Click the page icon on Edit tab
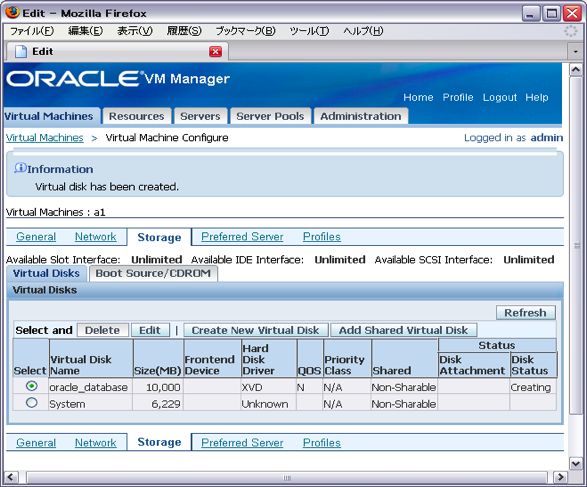 (x=21, y=51)
